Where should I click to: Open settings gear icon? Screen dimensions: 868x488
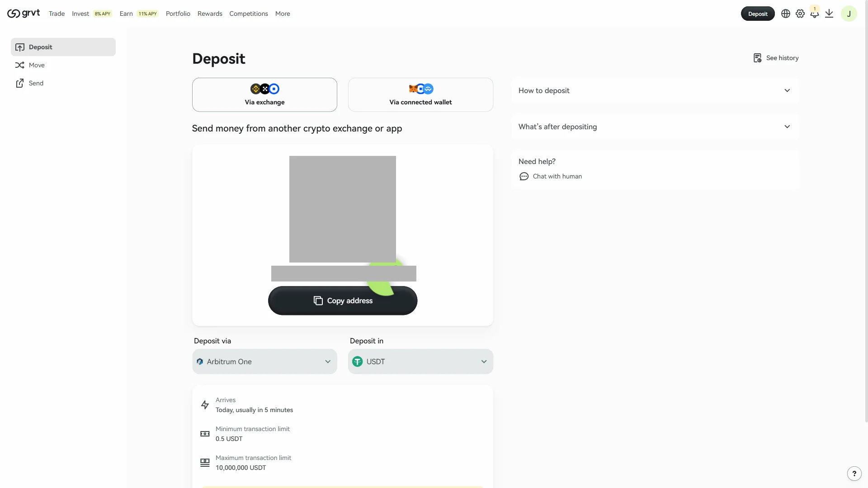(800, 14)
